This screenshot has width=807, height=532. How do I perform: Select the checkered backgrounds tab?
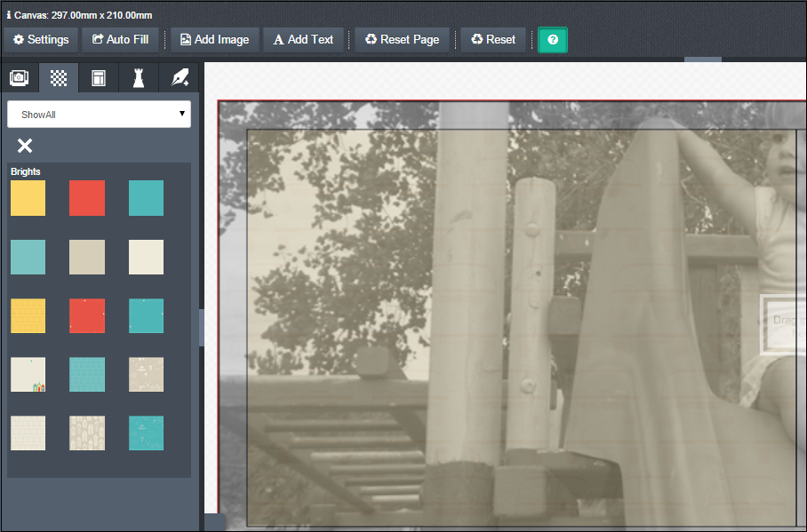click(59, 78)
